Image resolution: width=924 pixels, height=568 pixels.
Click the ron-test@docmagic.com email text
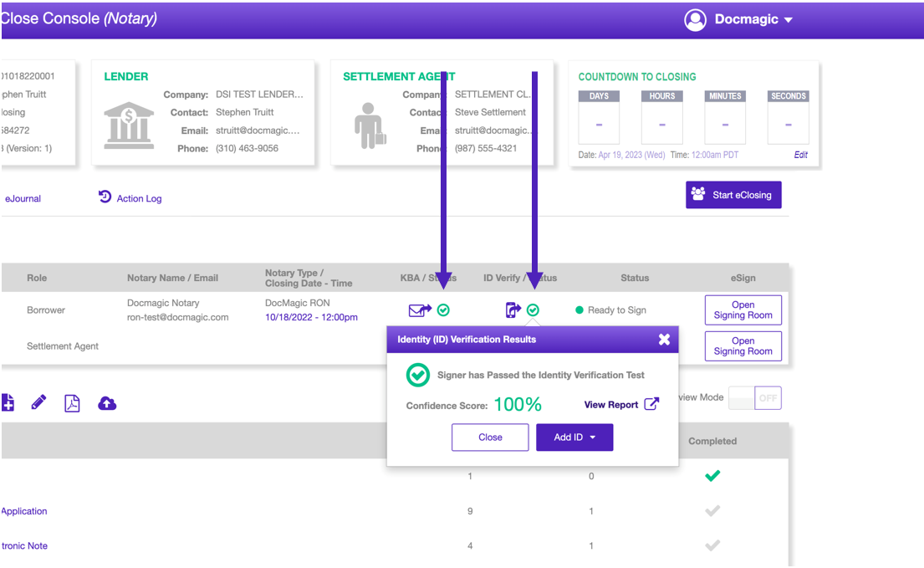[x=177, y=317]
